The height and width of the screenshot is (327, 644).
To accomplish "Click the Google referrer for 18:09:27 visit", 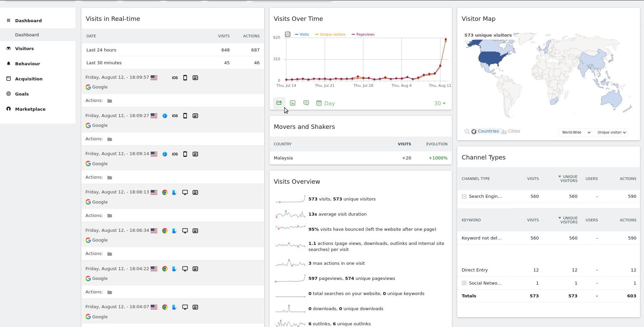I will 97,125.
